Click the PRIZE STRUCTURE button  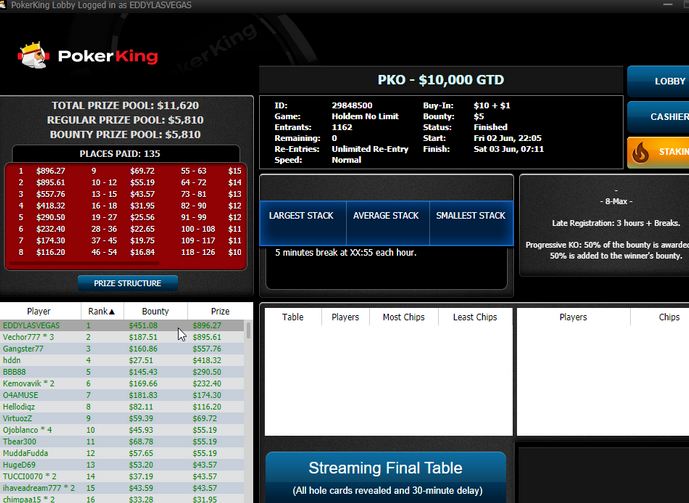pos(127,283)
